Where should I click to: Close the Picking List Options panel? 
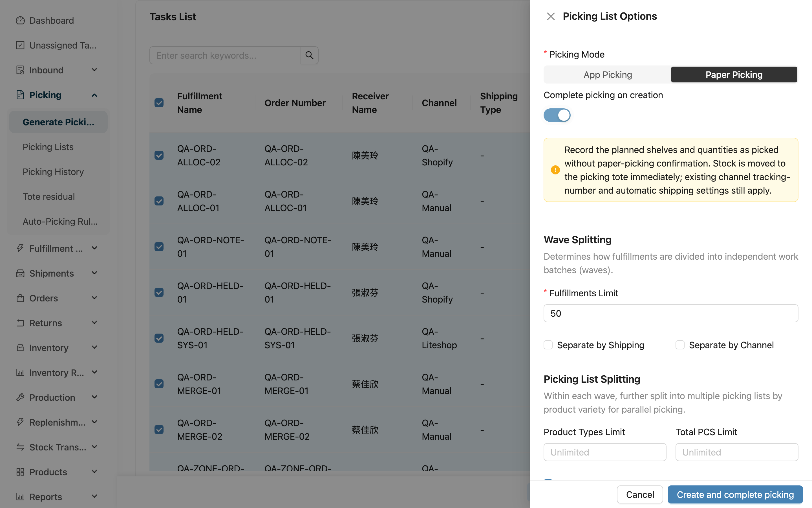[551, 16]
